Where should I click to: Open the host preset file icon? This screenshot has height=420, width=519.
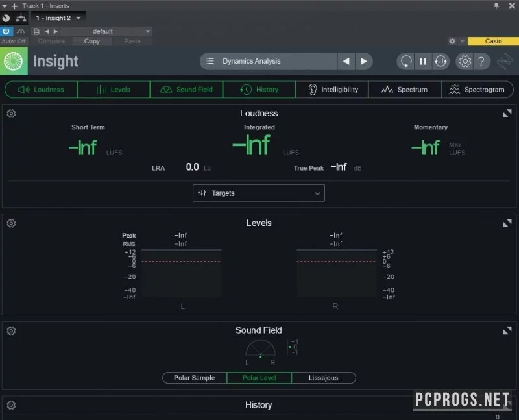[36, 31]
